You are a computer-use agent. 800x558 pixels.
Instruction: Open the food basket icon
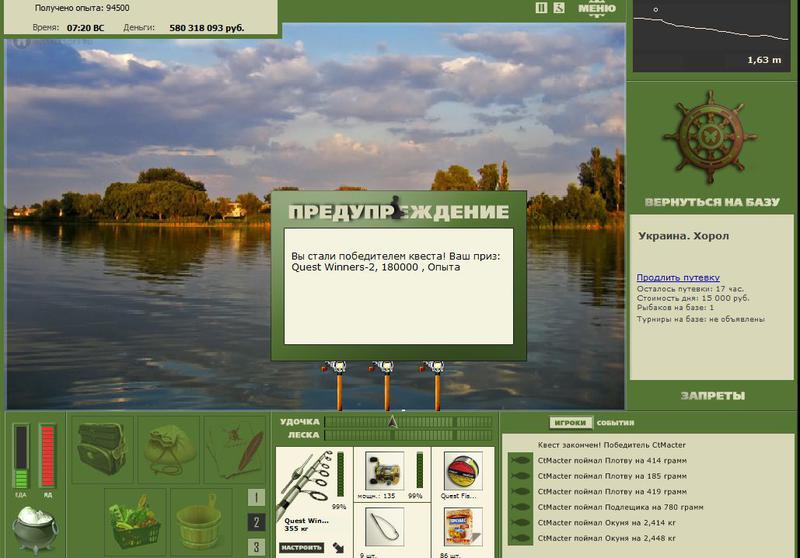pyautogui.click(x=135, y=521)
